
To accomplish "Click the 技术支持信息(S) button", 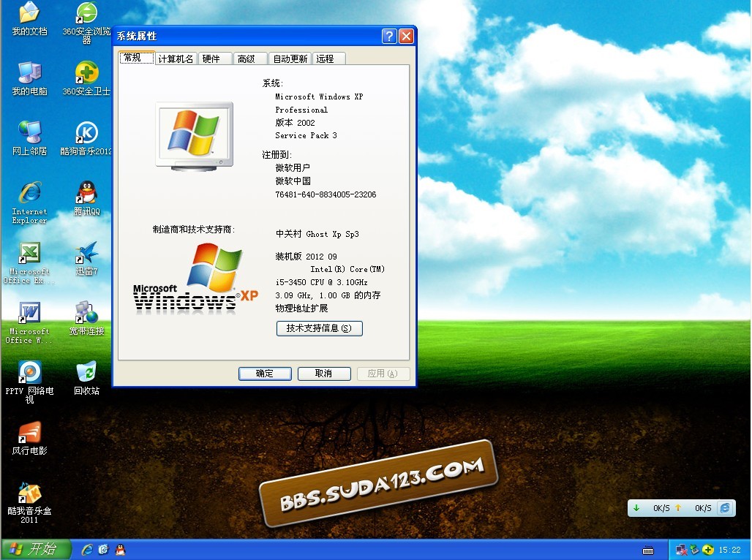I will [320, 328].
